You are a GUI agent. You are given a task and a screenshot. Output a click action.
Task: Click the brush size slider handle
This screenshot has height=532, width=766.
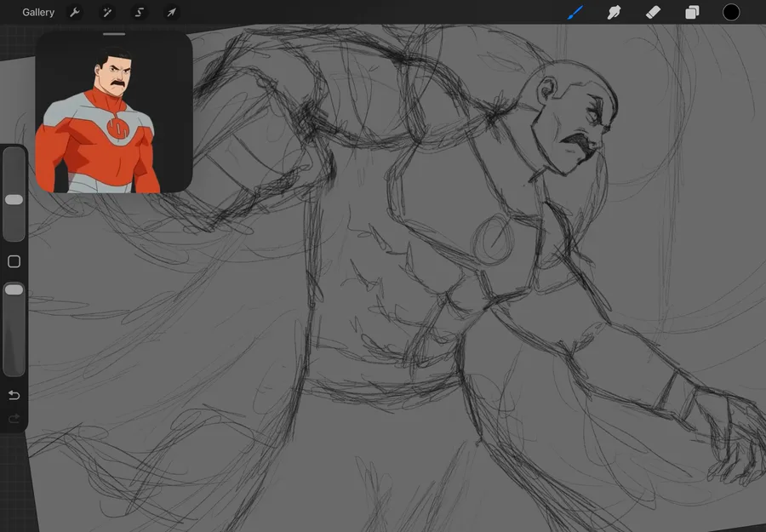coord(14,200)
